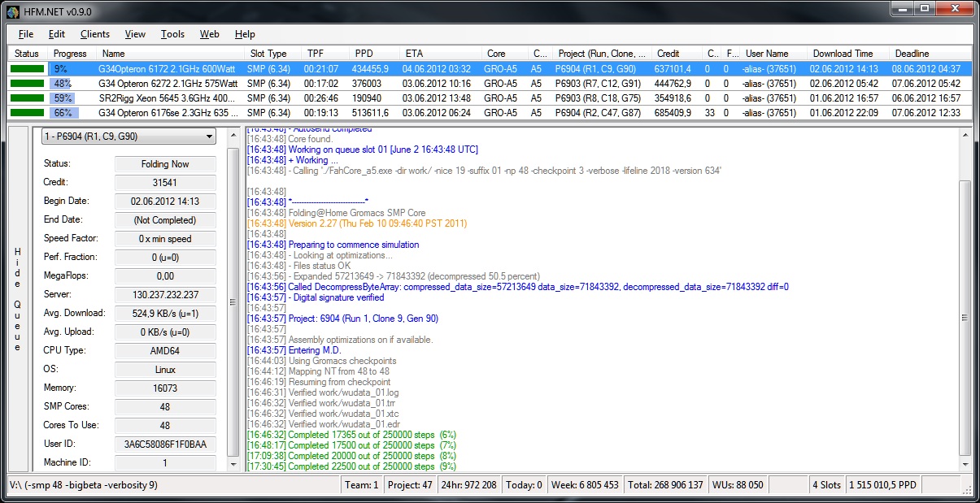Viewport: 980px width, 503px height.
Task: Click status bar client arguments V:\ (-smp 48 -bigbeta...)
Action: (174, 485)
